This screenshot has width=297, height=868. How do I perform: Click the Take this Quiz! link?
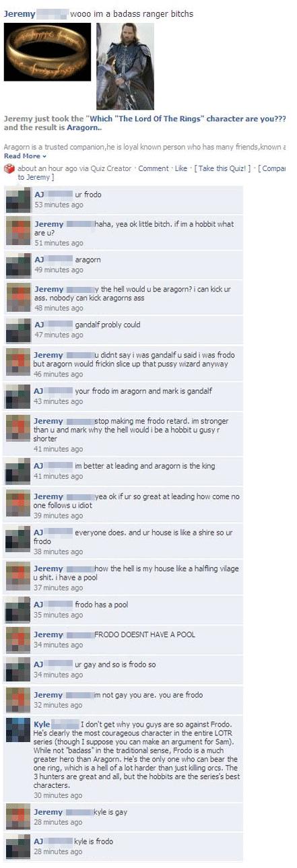point(222,168)
